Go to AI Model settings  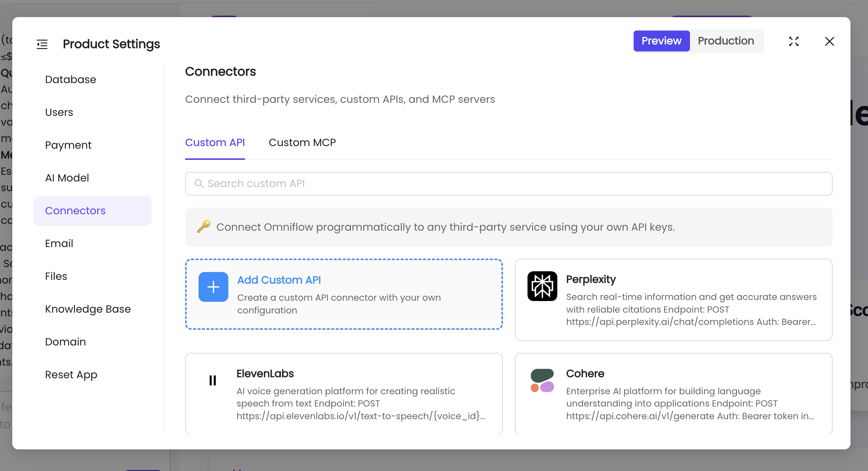tap(67, 178)
